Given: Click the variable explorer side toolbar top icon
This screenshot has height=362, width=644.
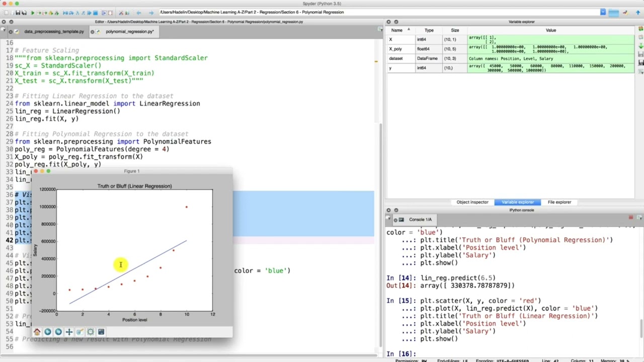Looking at the screenshot, I should click(640, 30).
